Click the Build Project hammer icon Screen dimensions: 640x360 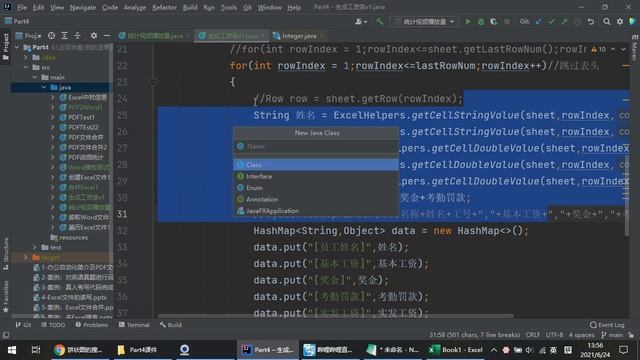pos(379,22)
